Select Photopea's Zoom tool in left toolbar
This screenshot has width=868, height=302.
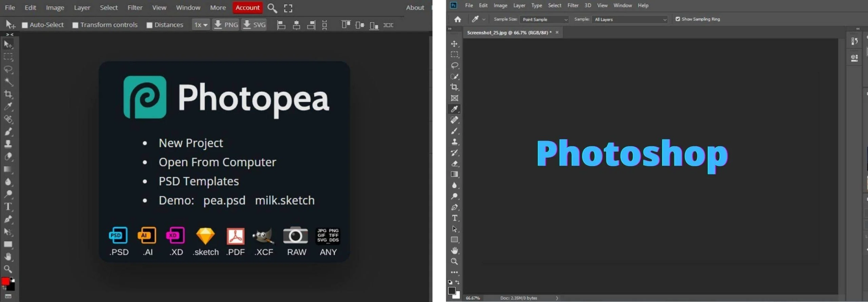(8, 269)
